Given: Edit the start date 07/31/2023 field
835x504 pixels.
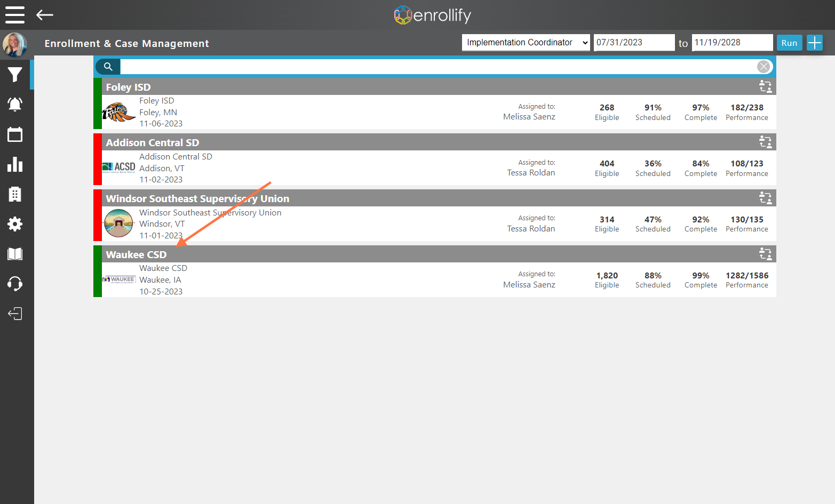Looking at the screenshot, I should click(x=634, y=43).
